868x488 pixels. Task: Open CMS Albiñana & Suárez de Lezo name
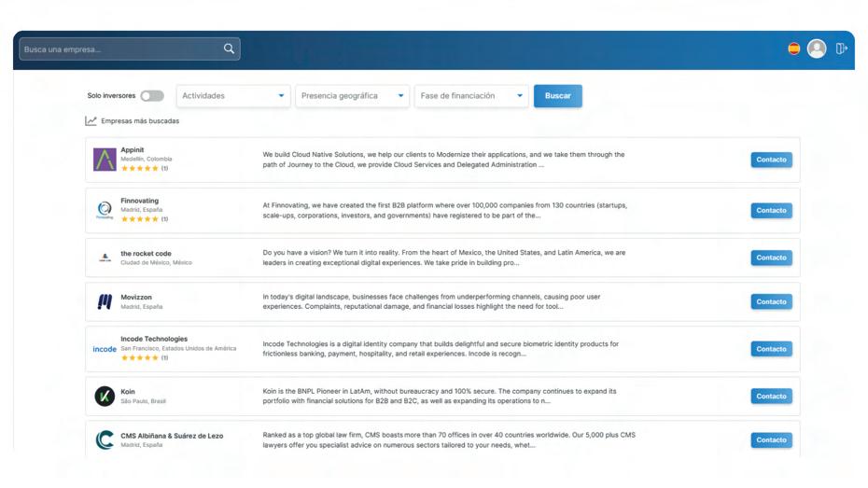(x=172, y=436)
